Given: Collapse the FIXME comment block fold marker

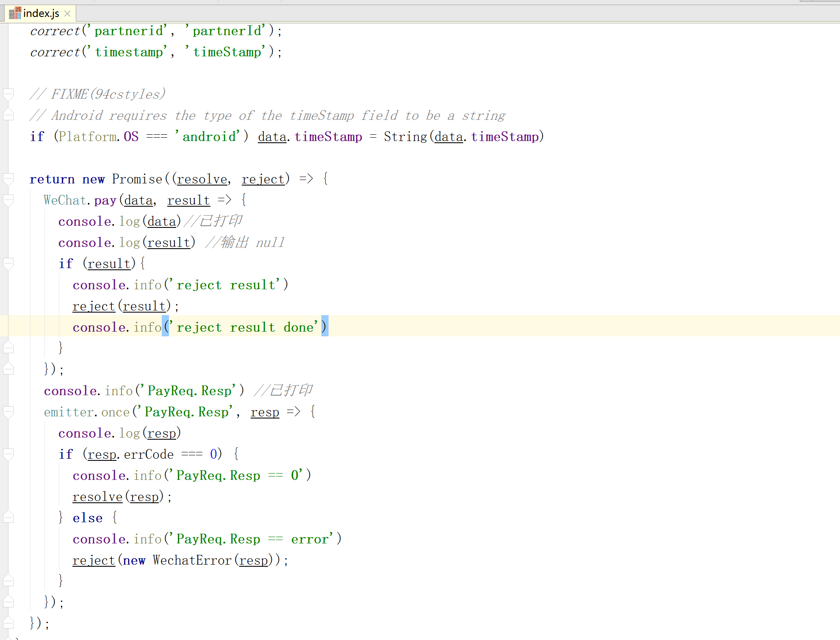Looking at the screenshot, I should [x=8, y=93].
